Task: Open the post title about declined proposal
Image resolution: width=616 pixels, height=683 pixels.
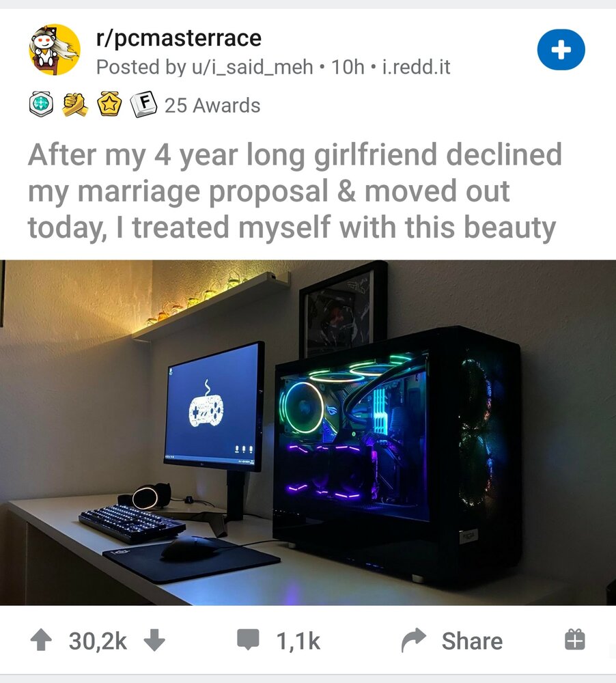Action: pos(294,191)
